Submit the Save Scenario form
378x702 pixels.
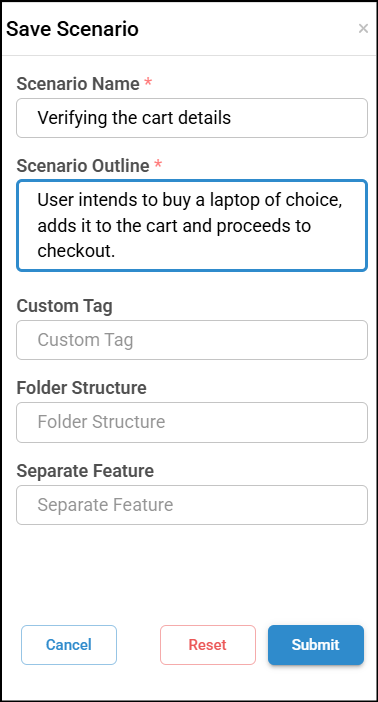(316, 645)
